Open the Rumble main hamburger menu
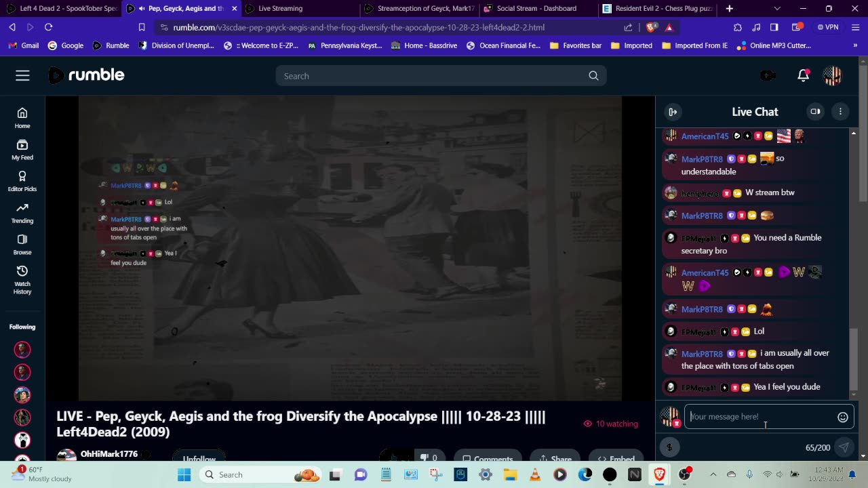Screen dimensions: 868x488 (22, 76)
